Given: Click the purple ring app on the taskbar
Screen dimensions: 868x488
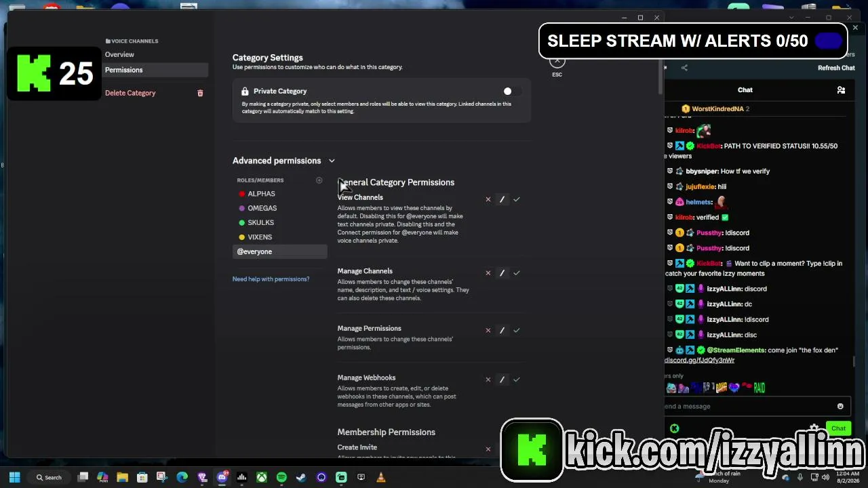Looking at the screenshot, I should click(x=321, y=477).
